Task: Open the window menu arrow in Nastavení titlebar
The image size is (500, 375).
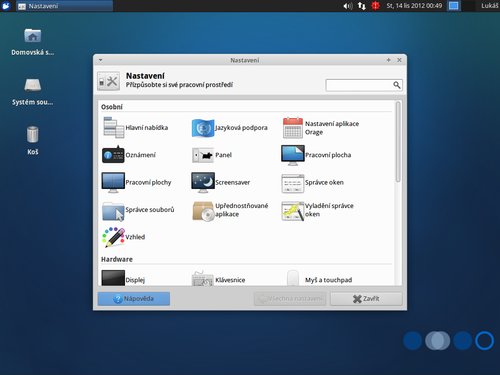Action: tap(100, 60)
